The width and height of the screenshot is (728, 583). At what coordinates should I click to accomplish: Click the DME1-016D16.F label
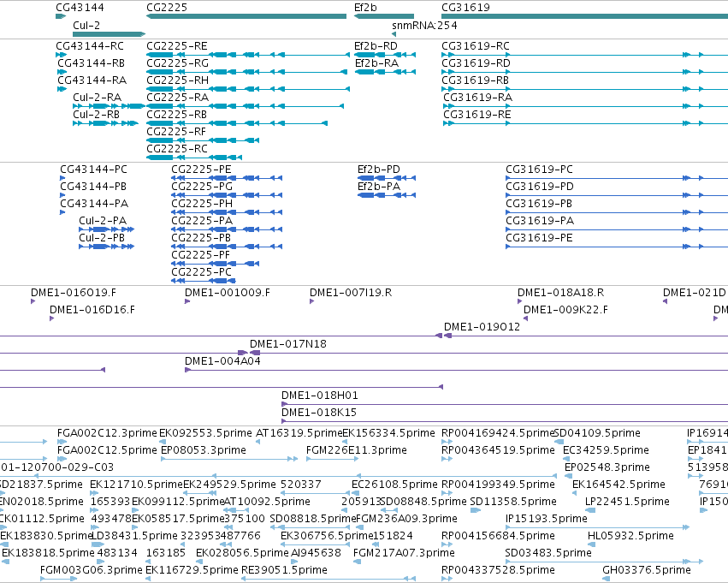(x=92, y=310)
